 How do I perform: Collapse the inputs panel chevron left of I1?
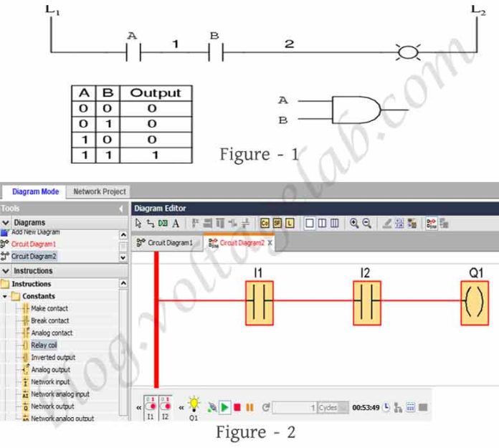[x=139, y=408]
